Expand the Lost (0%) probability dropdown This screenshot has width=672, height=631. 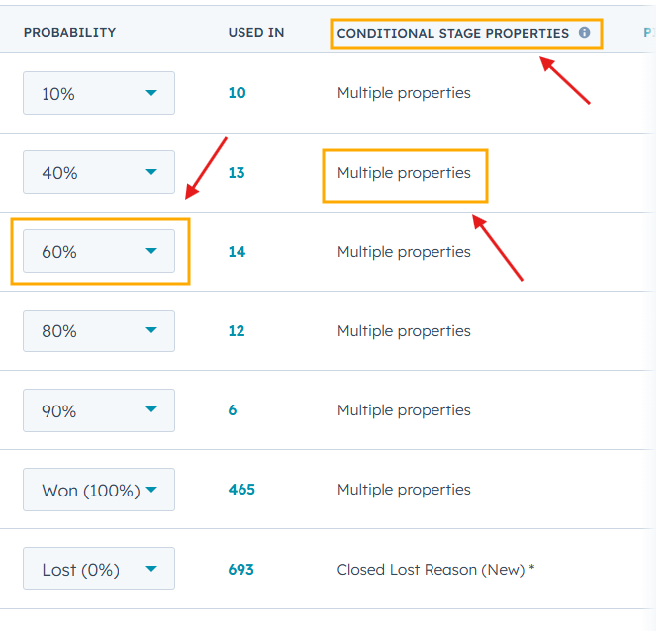pos(99,569)
